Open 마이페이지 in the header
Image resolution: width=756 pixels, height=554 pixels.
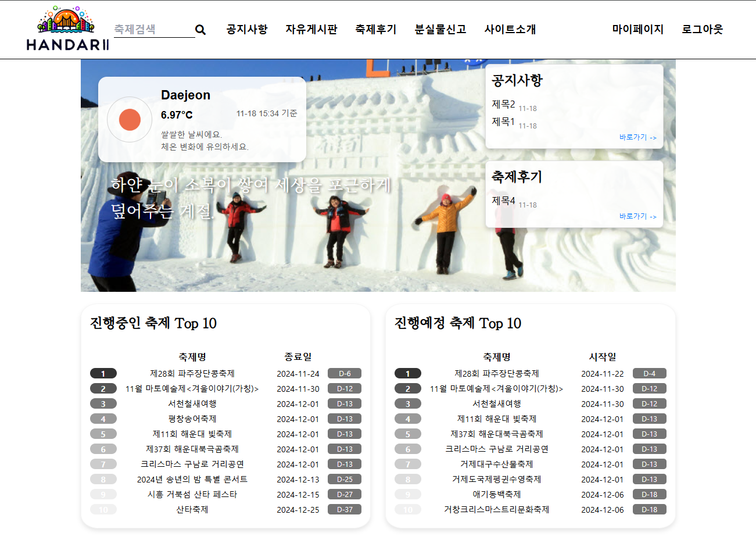[x=638, y=29]
